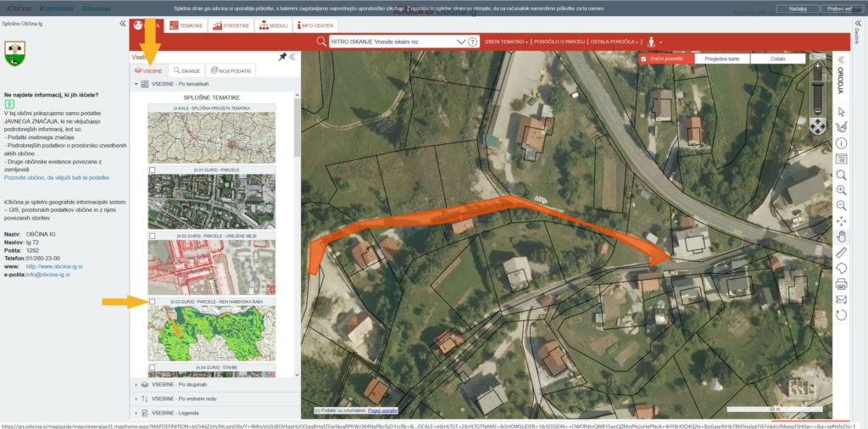The width and height of the screenshot is (868, 429).
Task: Click the envelope email icon
Action: pos(842,298)
